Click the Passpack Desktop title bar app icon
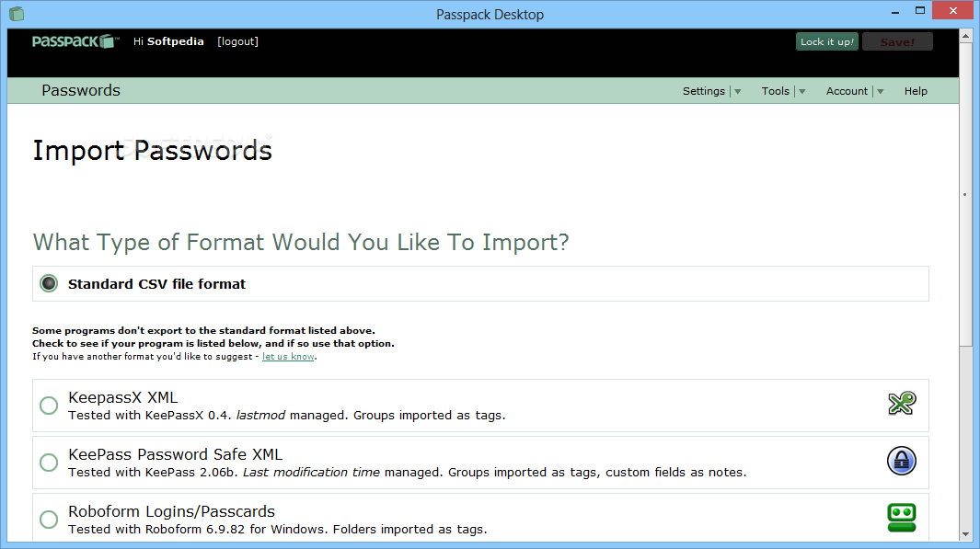The height and width of the screenshot is (549, 980). click(x=17, y=14)
